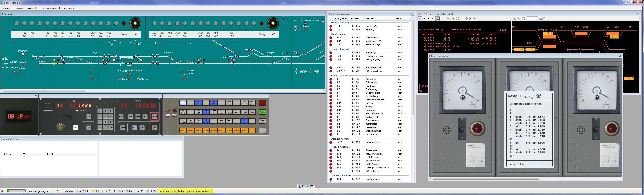
Task: Click the red lamp on the rightmost crossing control panel
Action: [x=612, y=128]
